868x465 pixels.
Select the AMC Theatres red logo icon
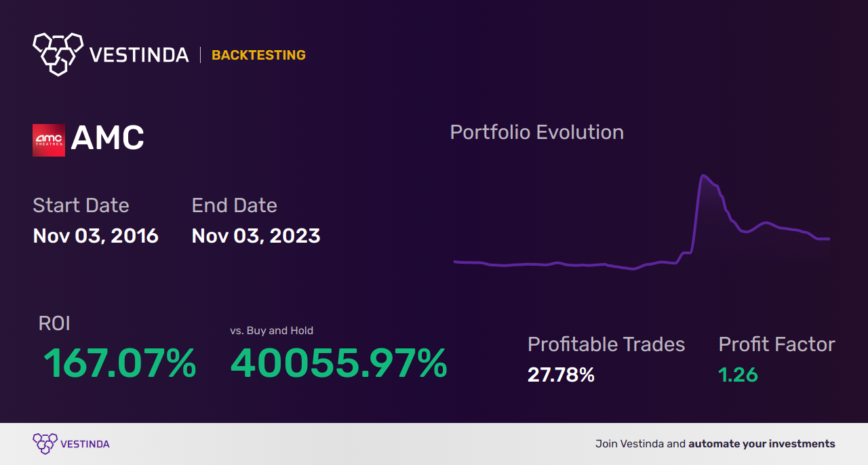(x=48, y=138)
